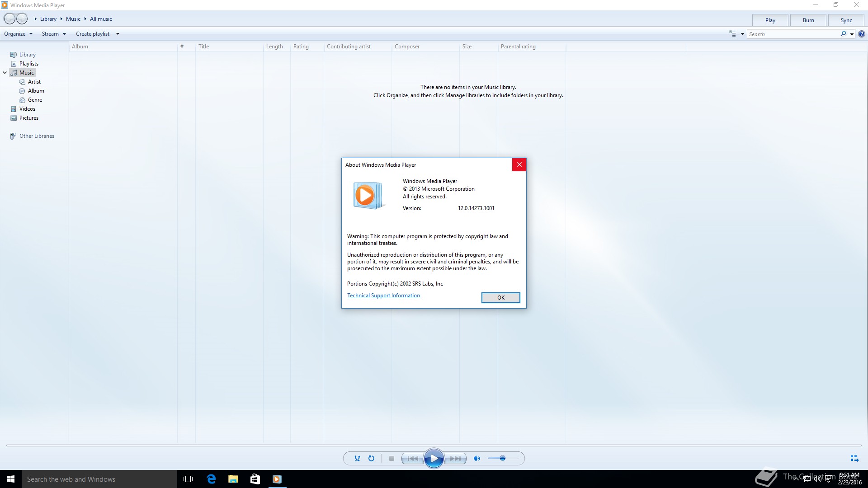Expand the Organize dropdown menu
Screen dimensions: 868x488
(18, 34)
